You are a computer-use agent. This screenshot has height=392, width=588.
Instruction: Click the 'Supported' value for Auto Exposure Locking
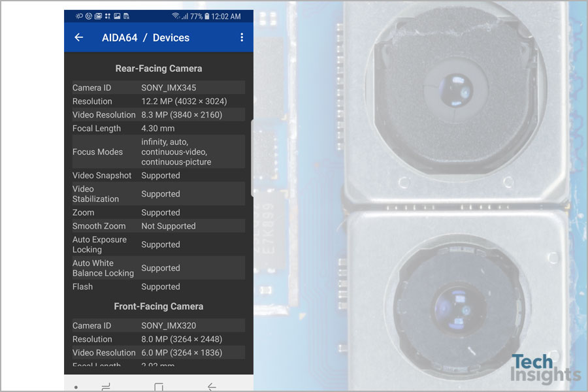coord(161,244)
